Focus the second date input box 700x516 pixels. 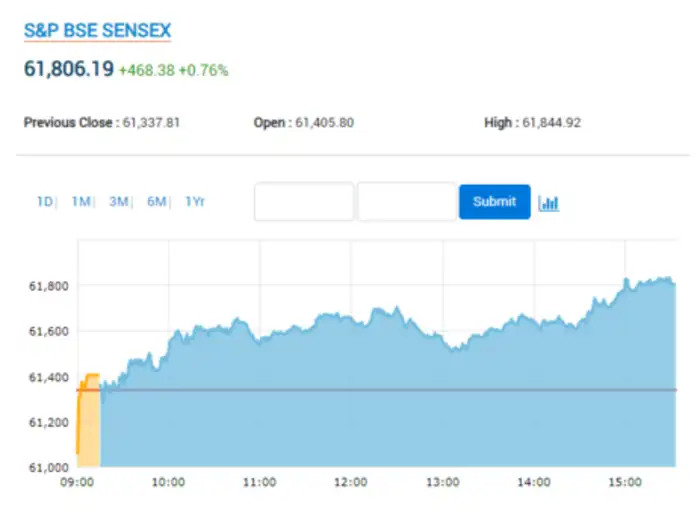[x=407, y=202]
